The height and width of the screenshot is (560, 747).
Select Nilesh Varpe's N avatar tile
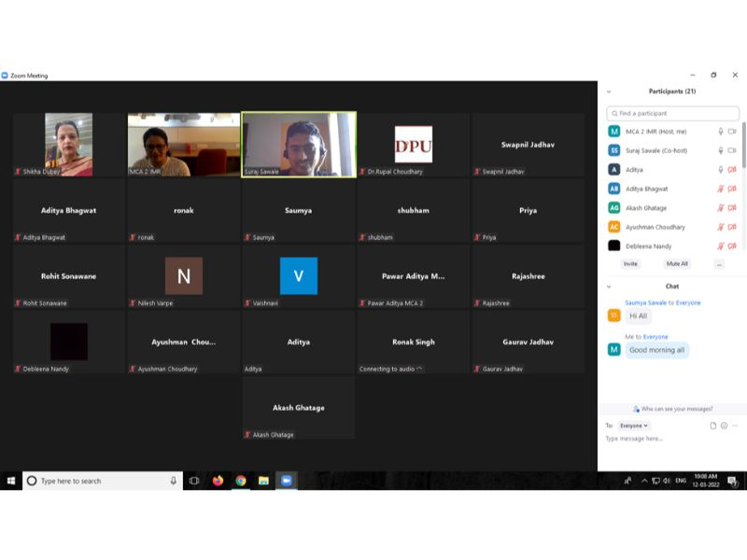pyautogui.click(x=184, y=276)
